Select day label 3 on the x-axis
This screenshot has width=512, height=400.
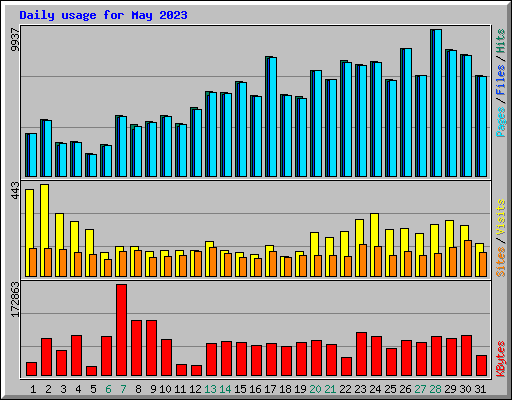pyautogui.click(x=63, y=389)
